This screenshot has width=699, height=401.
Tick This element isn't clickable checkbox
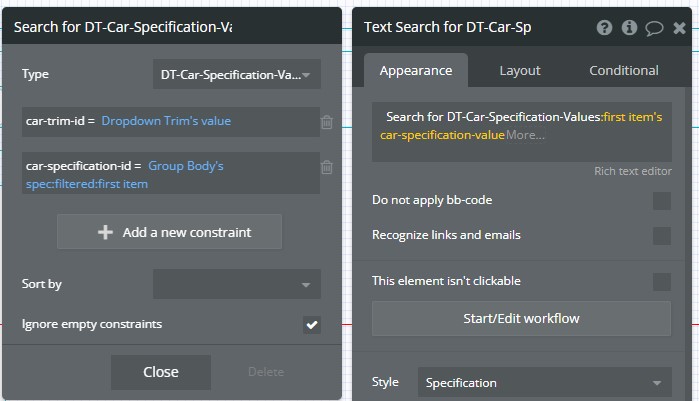(662, 282)
